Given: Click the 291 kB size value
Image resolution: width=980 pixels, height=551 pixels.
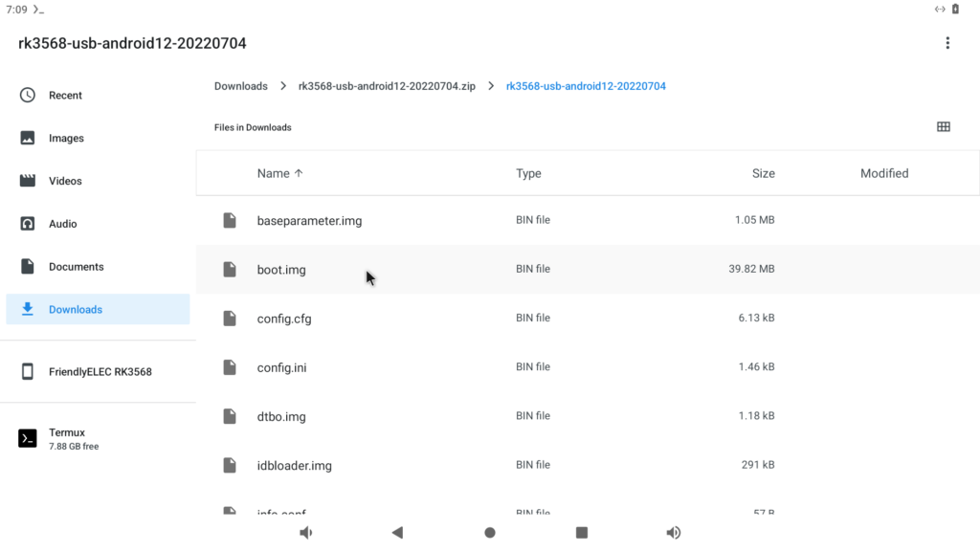Looking at the screenshot, I should 758,465.
